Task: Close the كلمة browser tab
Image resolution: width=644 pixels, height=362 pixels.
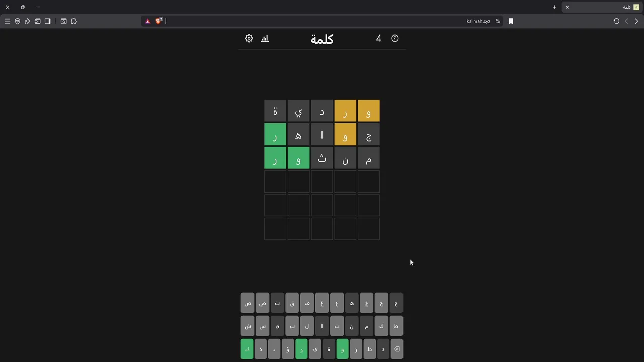Action: pyautogui.click(x=567, y=7)
